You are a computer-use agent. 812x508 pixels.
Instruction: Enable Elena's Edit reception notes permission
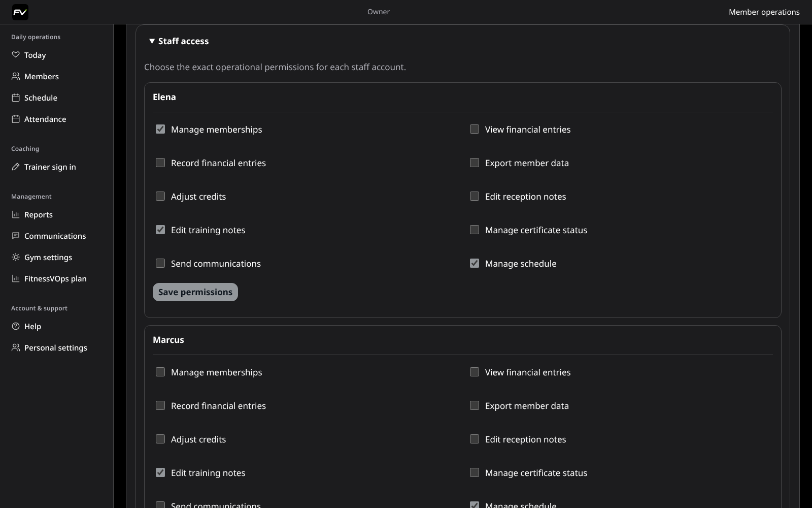[475, 196]
